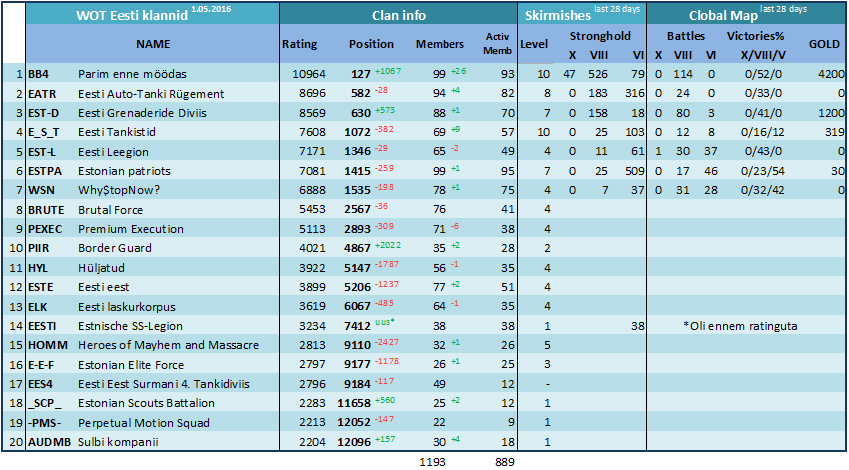Click clan tag 'PEXEC'

(45, 229)
